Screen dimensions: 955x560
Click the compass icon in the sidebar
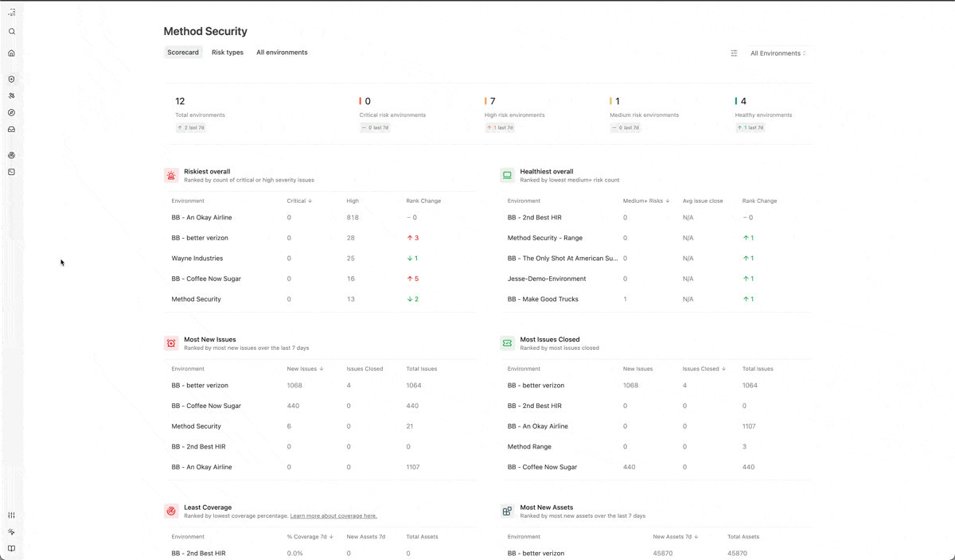click(12, 113)
